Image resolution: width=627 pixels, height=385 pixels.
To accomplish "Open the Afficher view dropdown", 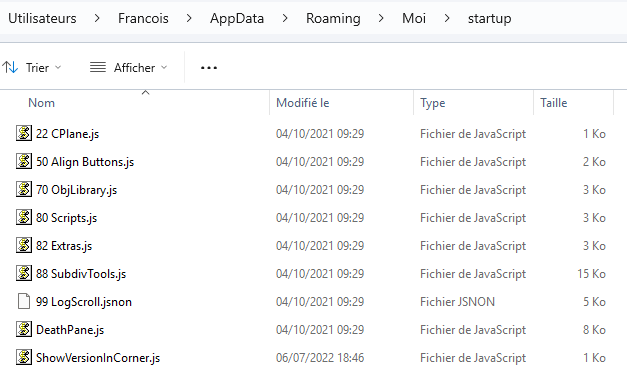I will (128, 68).
